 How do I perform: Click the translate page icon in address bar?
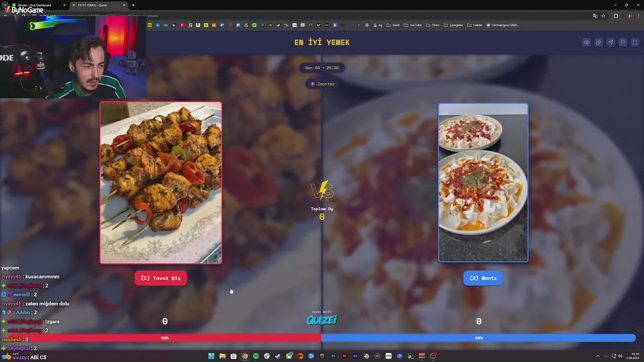coord(595,16)
